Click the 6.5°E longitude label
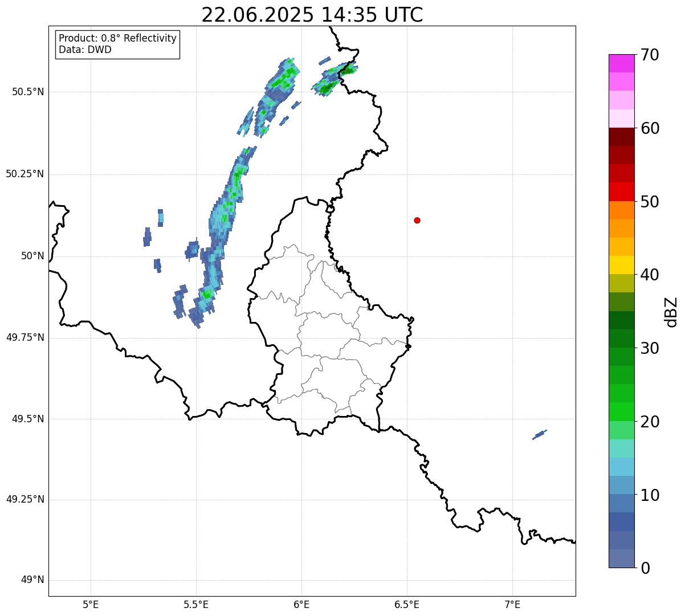 point(407,605)
